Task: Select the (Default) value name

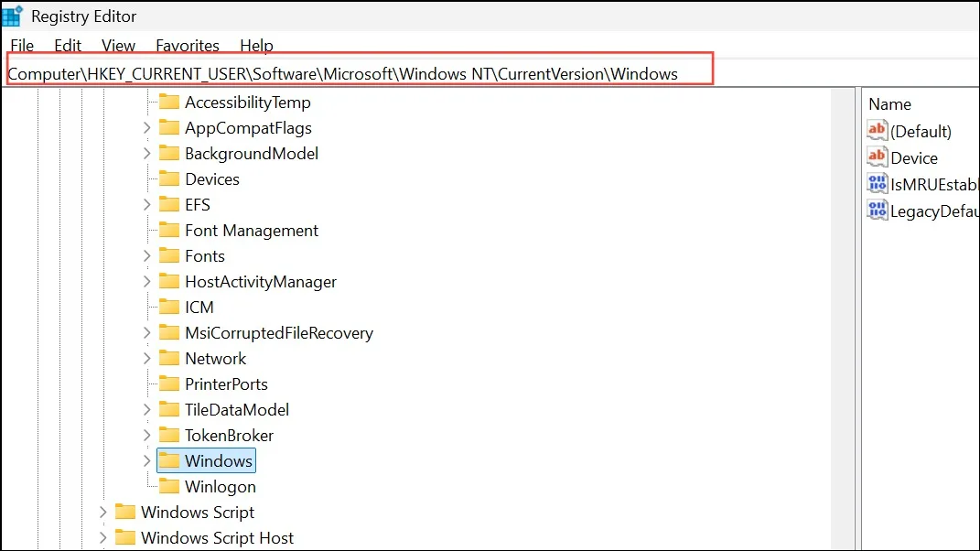Action: (921, 131)
